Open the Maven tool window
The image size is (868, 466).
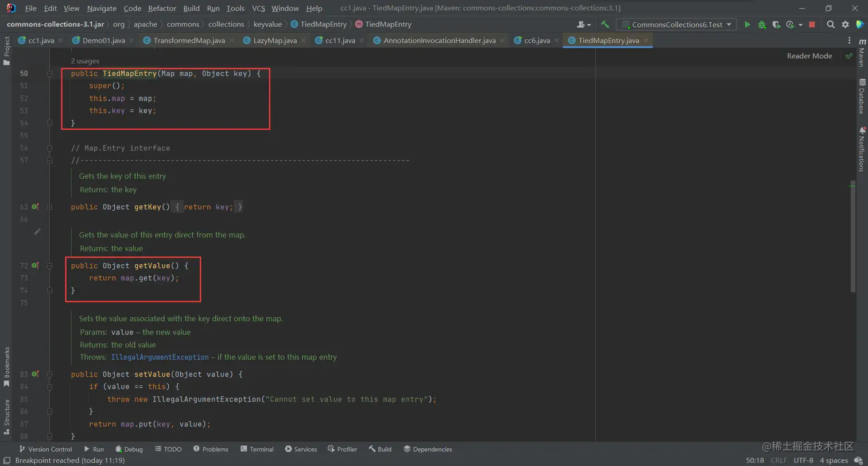click(x=862, y=53)
